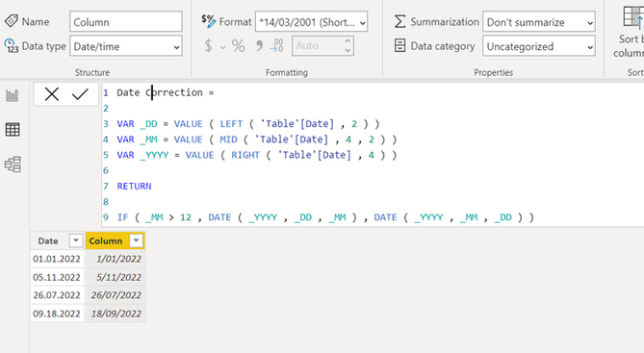
Task: Open the date Format dropdown
Action: (311, 22)
